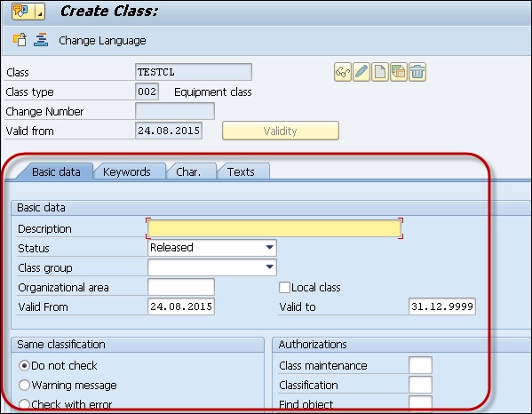Click the Other class toolbar icon
The width and height of the screenshot is (532, 414).
click(20, 40)
